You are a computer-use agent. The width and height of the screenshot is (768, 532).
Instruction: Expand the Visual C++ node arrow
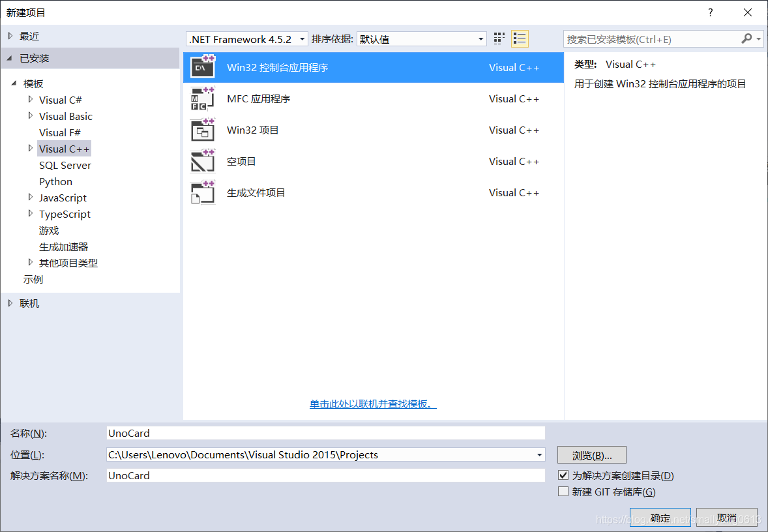31,148
